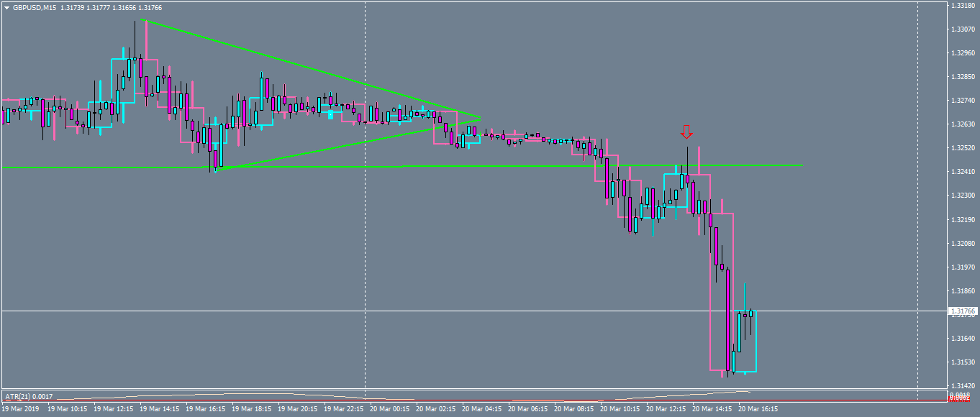Click the 1.32080 price scale label
Viewport: 980px width, 417px height.
pyautogui.click(x=963, y=244)
